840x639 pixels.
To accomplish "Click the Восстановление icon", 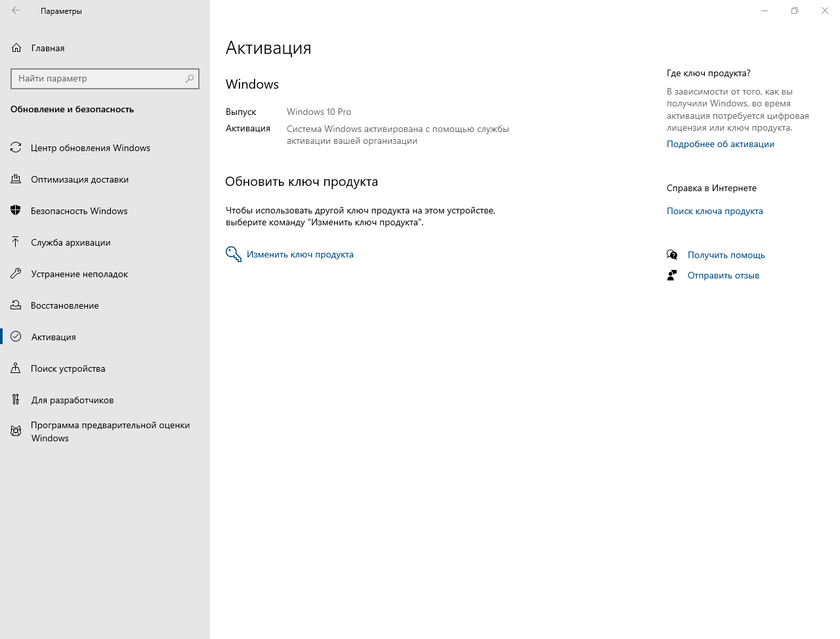I will click(x=16, y=305).
